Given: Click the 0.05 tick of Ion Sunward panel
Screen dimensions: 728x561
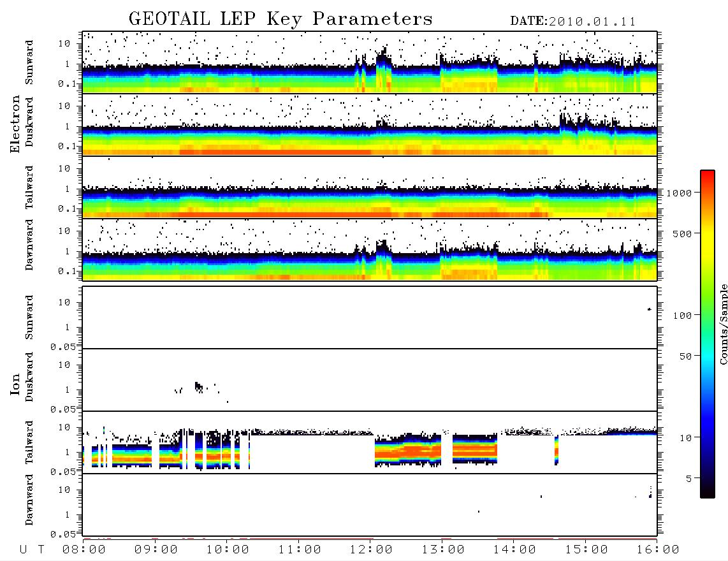Looking at the screenshot, I should point(62,346).
